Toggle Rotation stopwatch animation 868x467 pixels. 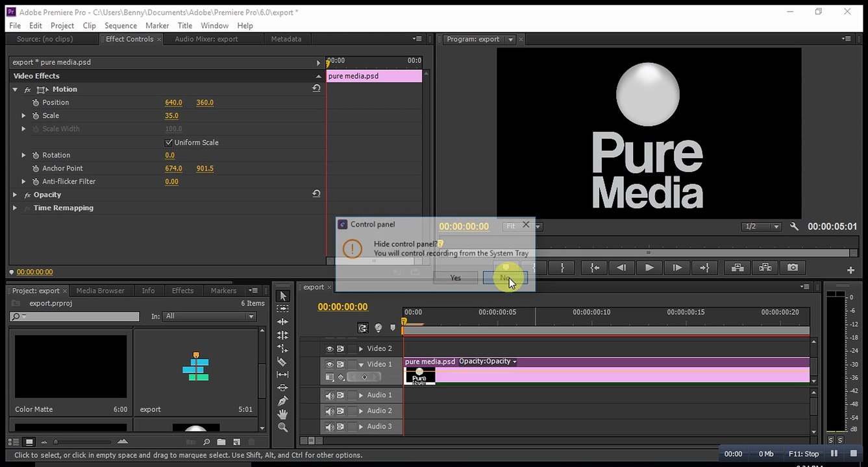pos(36,155)
